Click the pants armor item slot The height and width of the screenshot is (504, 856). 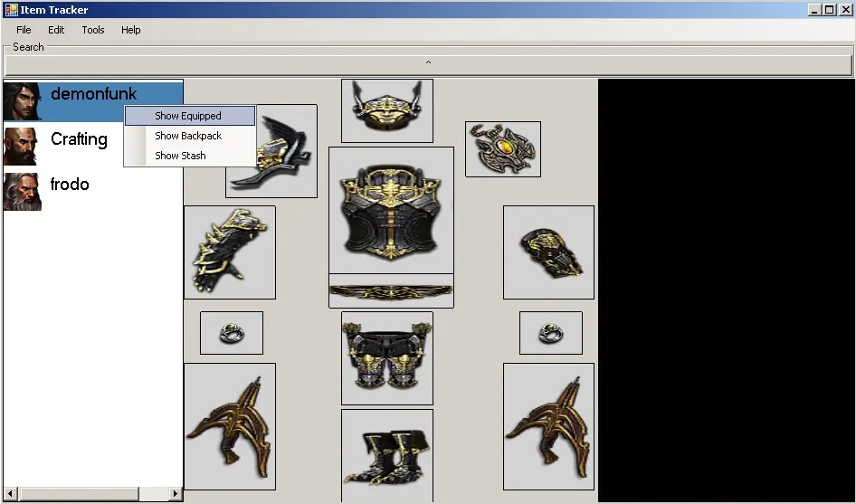387,358
